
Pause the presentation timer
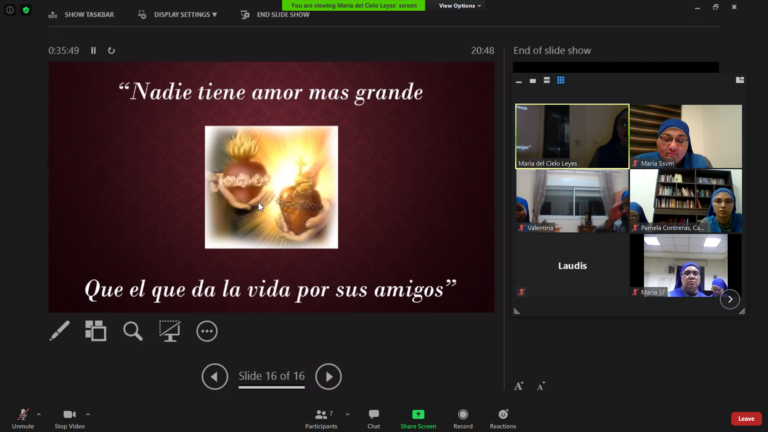[x=94, y=50]
